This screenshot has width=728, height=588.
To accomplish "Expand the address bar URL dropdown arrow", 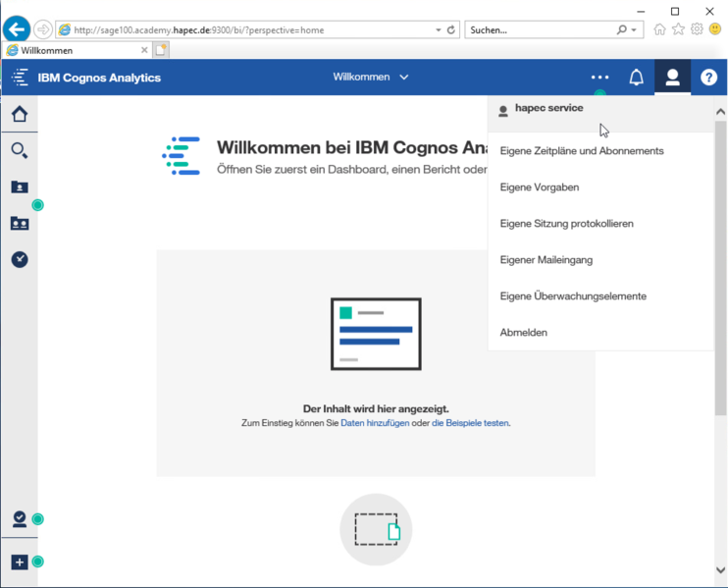I will pyautogui.click(x=439, y=29).
